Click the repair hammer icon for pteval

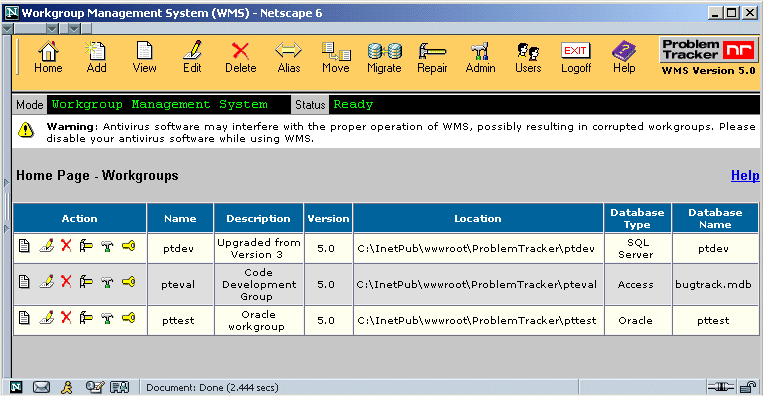coord(86,282)
